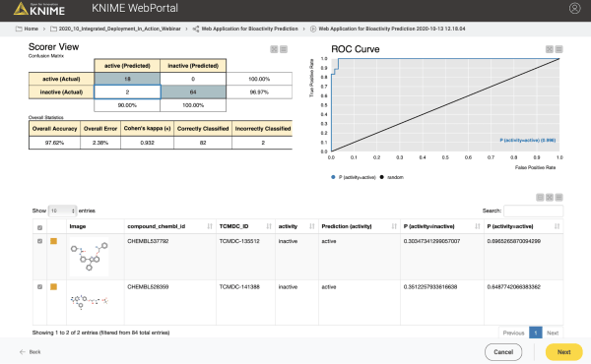Expand the Scorer View to full screen
This screenshot has height=364, width=591.
coord(274,49)
